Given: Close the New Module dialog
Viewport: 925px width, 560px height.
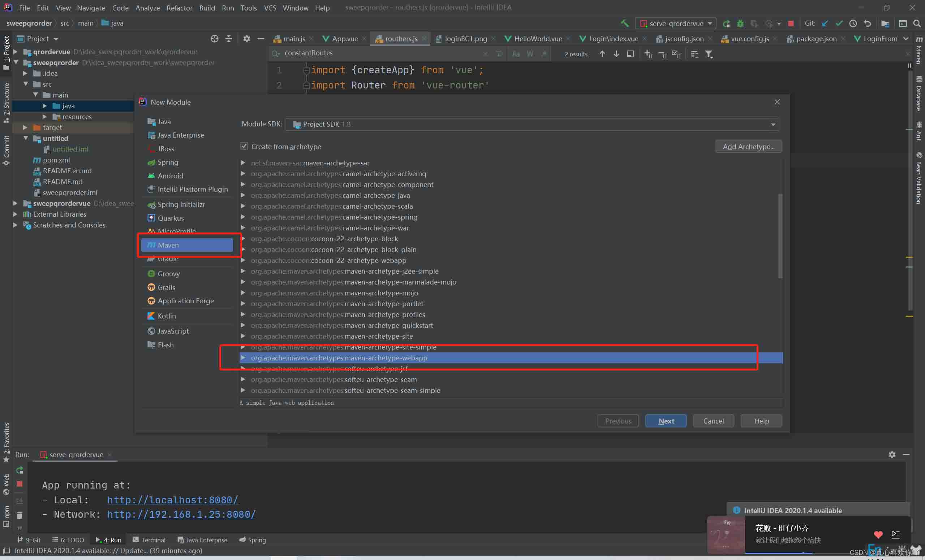Looking at the screenshot, I should pos(777,102).
